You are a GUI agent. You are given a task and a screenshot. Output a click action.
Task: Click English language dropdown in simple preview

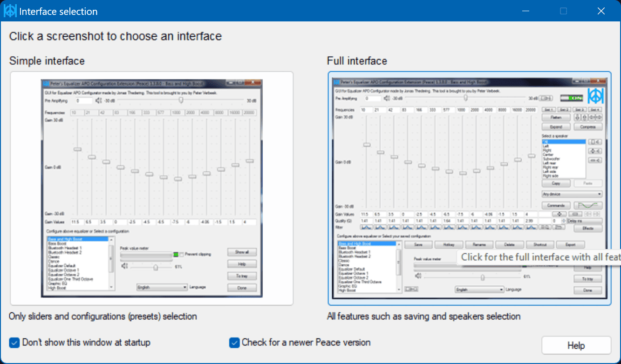click(162, 287)
